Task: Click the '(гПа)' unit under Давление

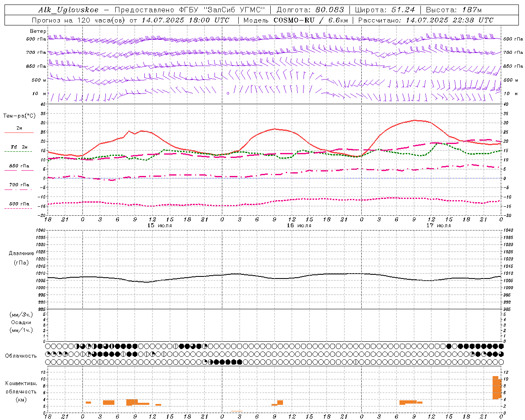Action: click(21, 262)
